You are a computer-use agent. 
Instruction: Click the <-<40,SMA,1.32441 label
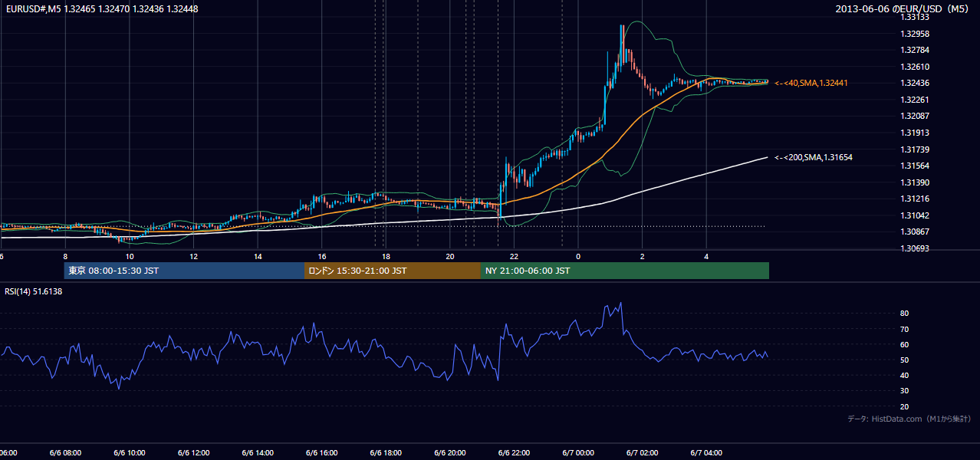pos(811,83)
